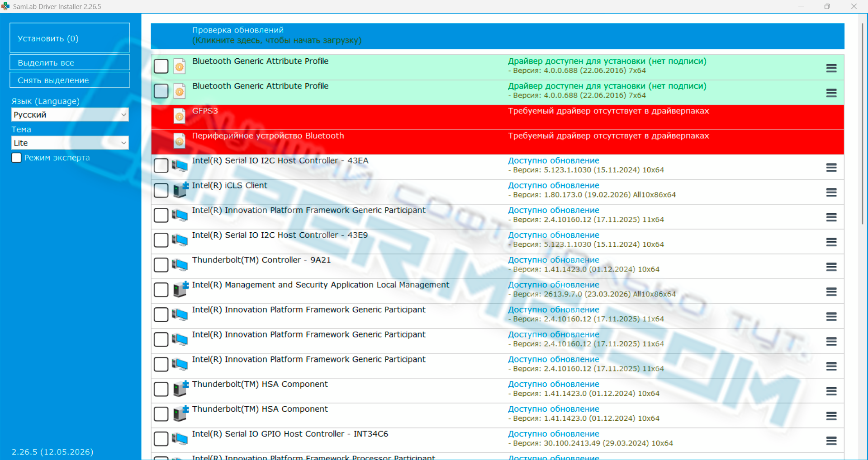Click the GFPS3 device name
This screenshot has width=868, height=460.
(x=205, y=111)
